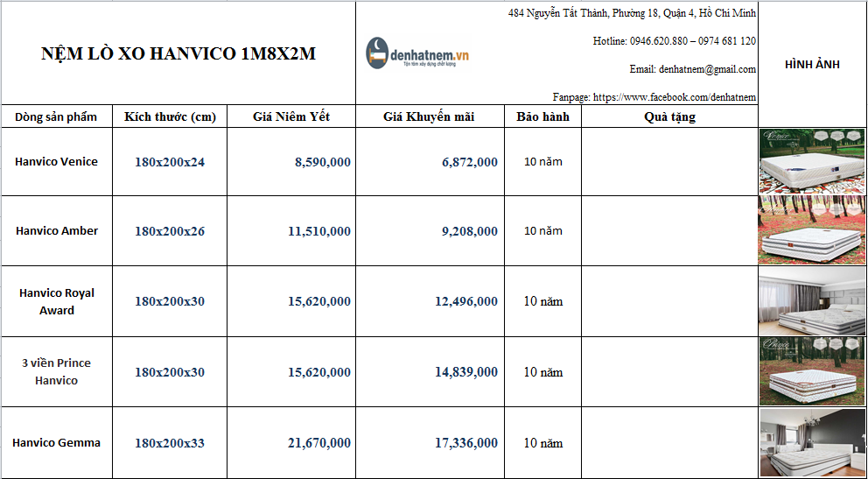Select the 15,620,000 listed price for Prince Hanvico
This screenshot has width=868, height=479.
pyautogui.click(x=291, y=371)
